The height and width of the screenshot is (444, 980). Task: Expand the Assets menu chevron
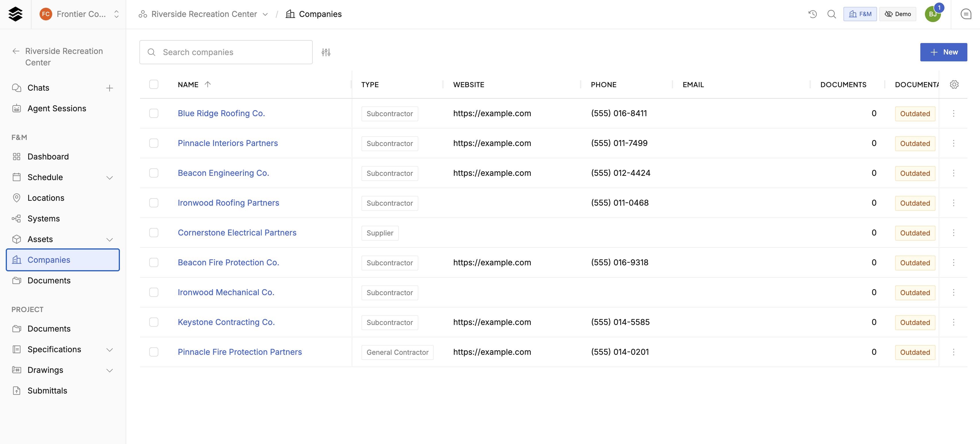110,240
